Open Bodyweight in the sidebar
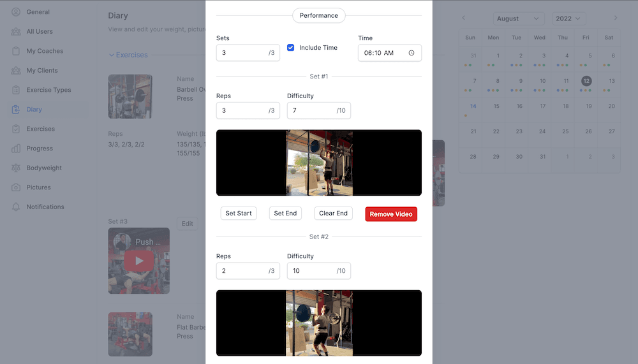 coord(48,168)
